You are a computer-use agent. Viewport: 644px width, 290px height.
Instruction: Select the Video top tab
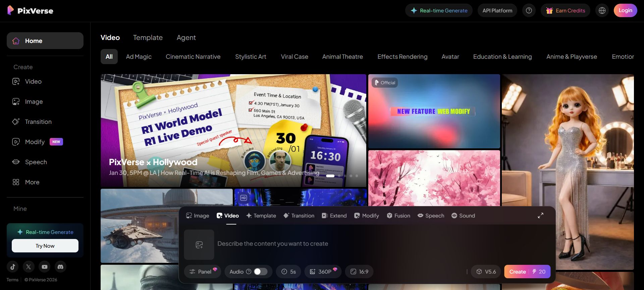tap(110, 38)
